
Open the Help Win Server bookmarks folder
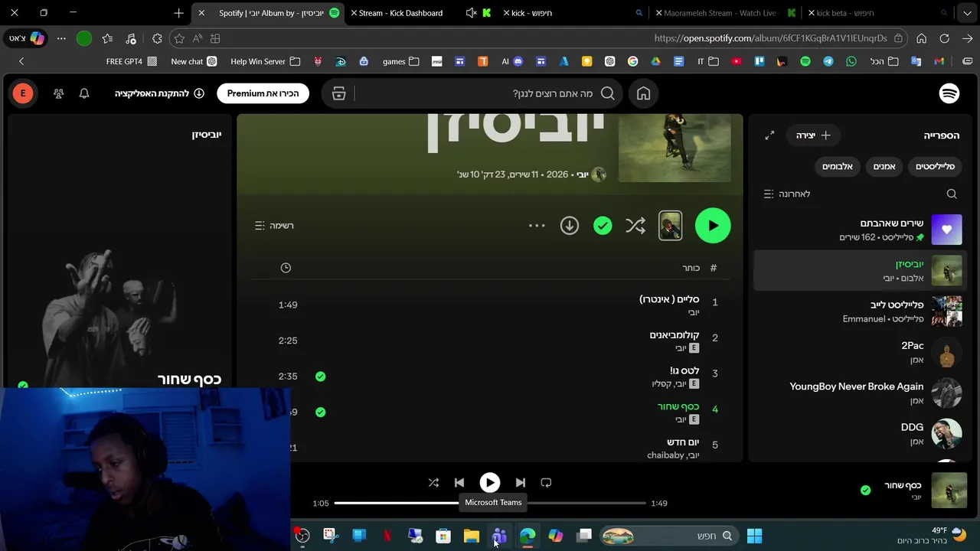[265, 61]
